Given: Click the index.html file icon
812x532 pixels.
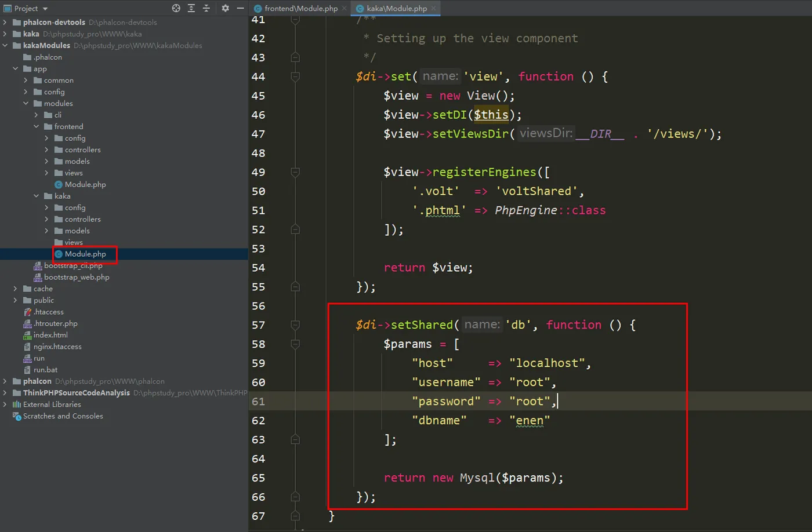Looking at the screenshot, I should pos(27,335).
